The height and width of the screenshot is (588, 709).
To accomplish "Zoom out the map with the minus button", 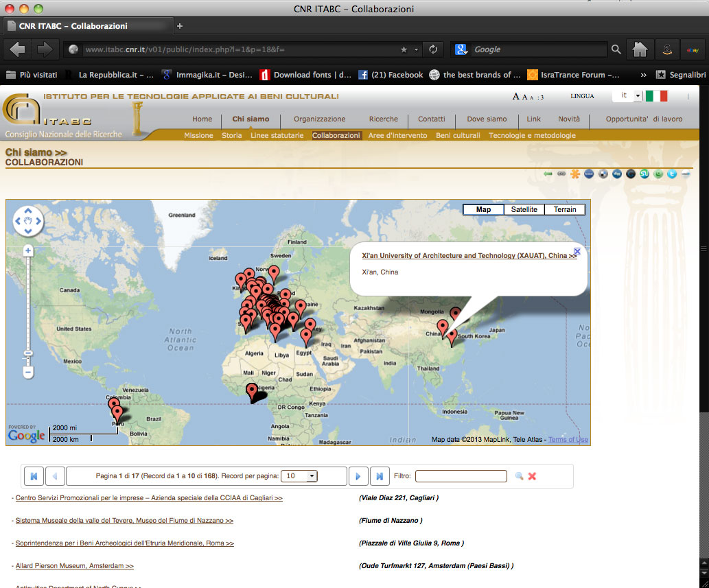I will coord(28,373).
